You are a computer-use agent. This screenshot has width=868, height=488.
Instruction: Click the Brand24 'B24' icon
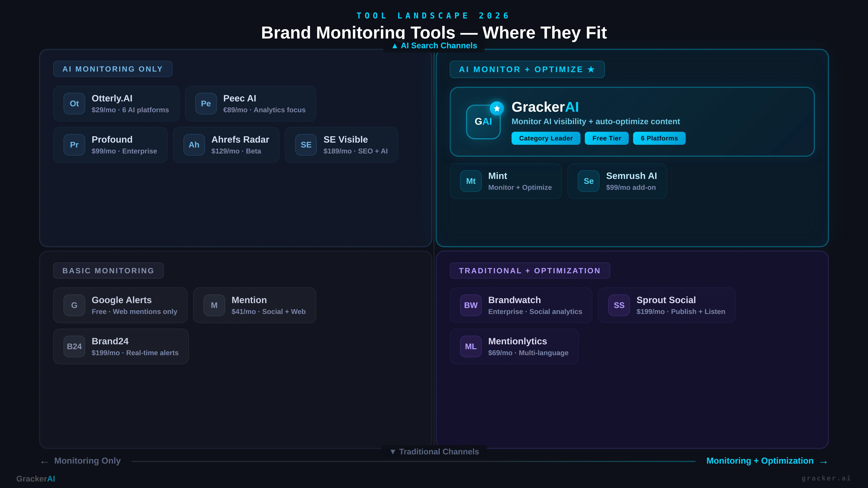pos(74,346)
